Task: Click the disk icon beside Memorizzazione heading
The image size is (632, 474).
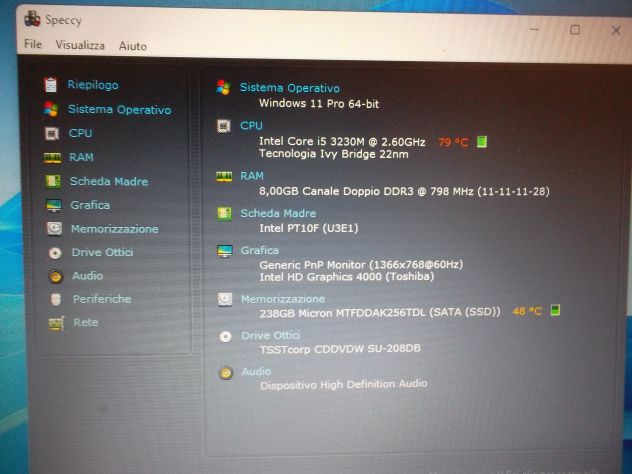Action: click(x=225, y=299)
